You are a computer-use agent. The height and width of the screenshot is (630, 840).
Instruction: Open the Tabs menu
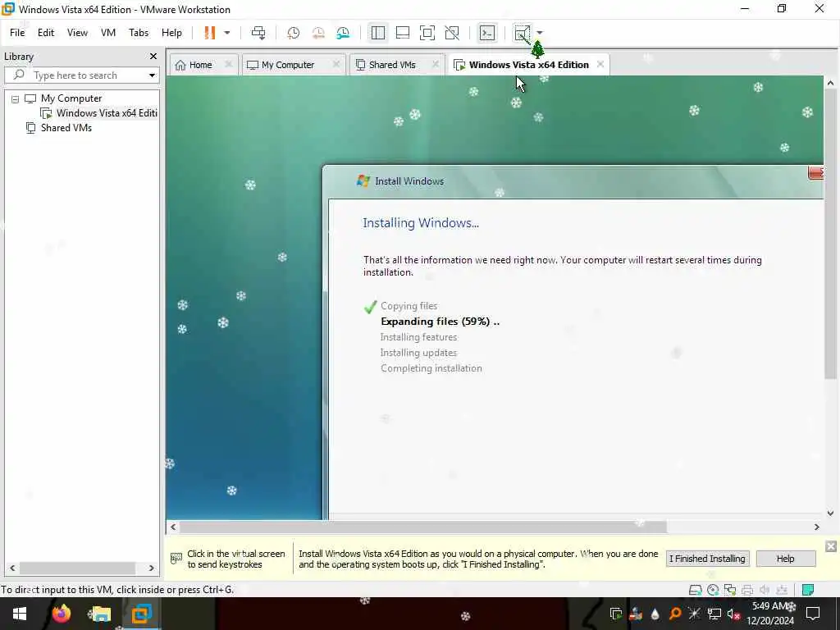[x=138, y=33]
